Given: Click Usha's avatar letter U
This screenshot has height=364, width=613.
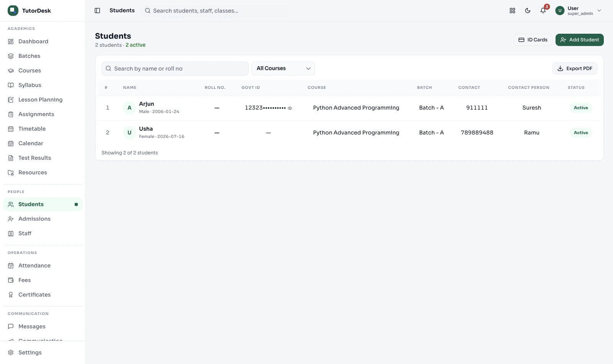Looking at the screenshot, I should click(129, 133).
